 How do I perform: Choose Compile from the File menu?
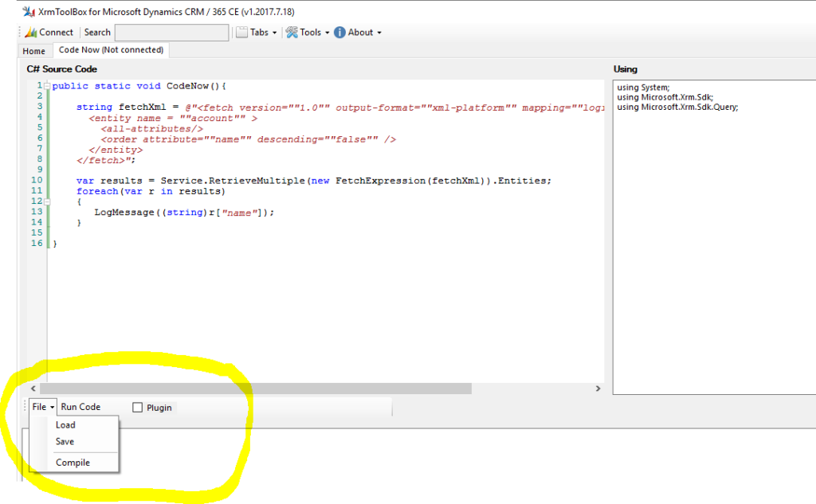point(73,463)
